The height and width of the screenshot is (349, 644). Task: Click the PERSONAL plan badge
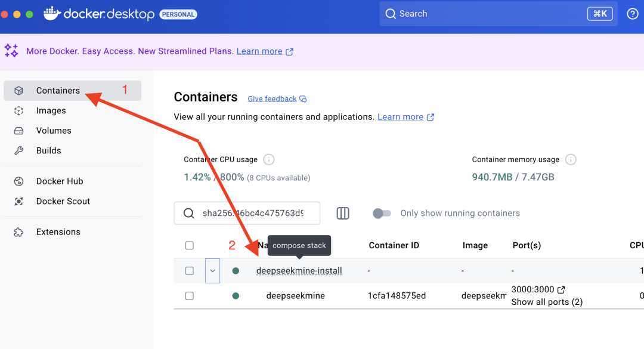point(178,14)
